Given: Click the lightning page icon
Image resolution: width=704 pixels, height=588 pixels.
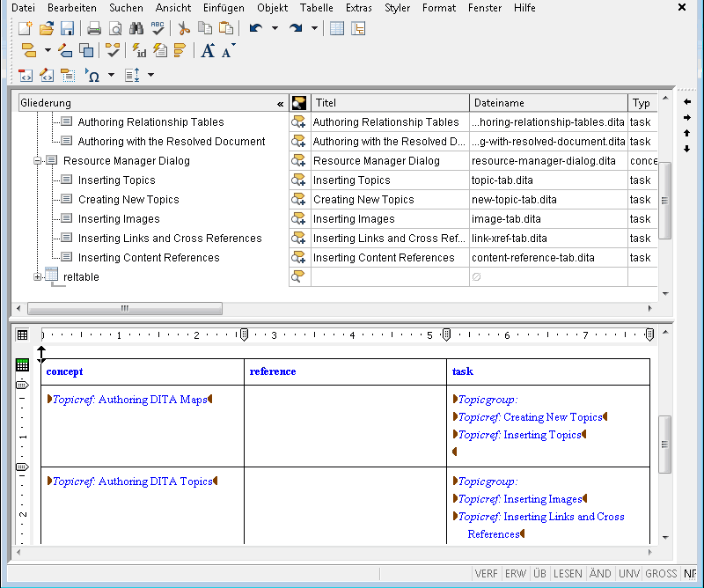Looking at the screenshot, I should pyautogui.click(x=160, y=50).
